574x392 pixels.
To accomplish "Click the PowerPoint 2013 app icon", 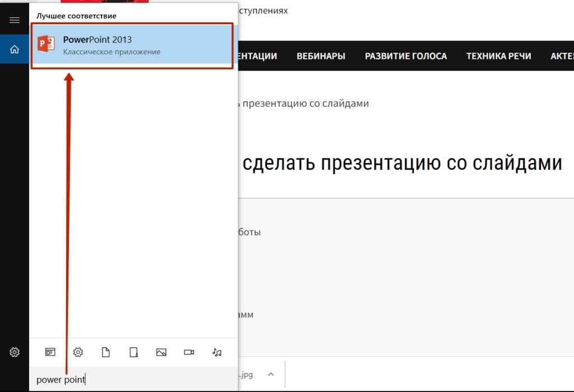I will [47, 45].
